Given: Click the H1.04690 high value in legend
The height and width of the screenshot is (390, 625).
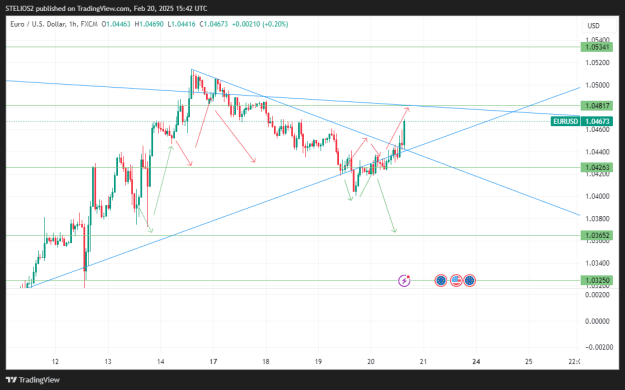Looking at the screenshot, I should click(149, 24).
